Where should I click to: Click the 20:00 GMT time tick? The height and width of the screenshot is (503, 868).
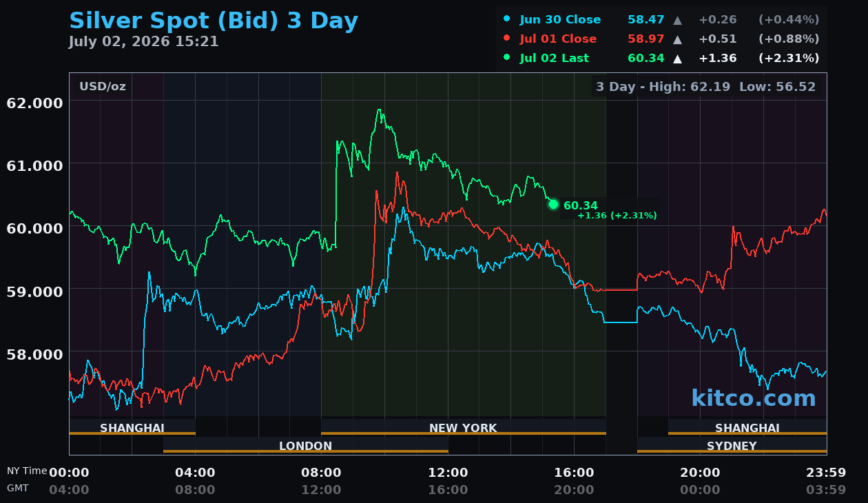pos(574,490)
